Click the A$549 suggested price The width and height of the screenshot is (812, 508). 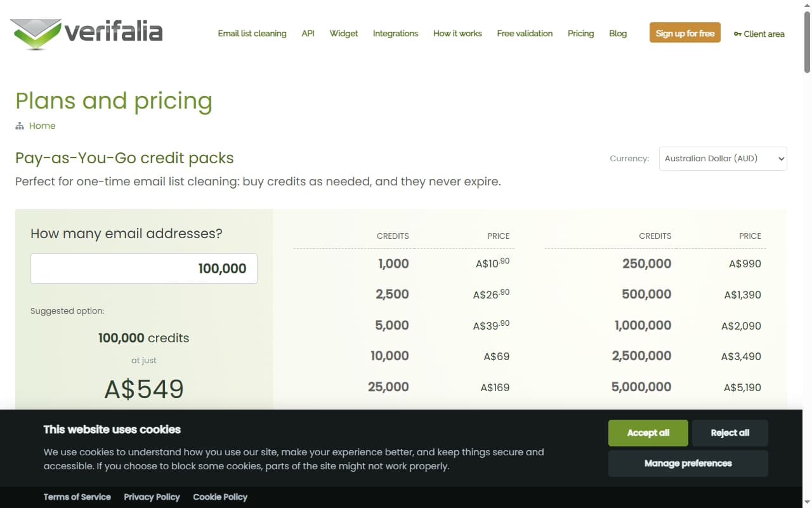(x=144, y=389)
